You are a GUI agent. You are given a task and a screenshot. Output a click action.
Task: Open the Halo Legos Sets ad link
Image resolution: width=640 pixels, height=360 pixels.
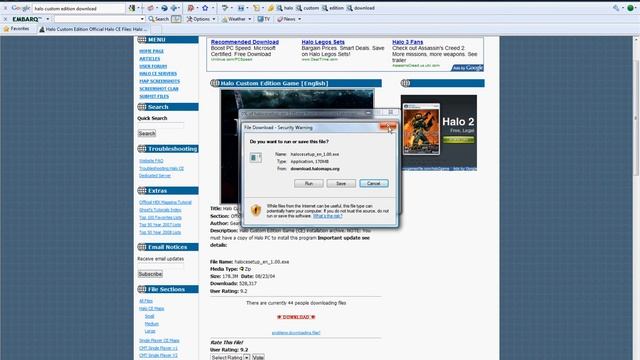(x=323, y=42)
